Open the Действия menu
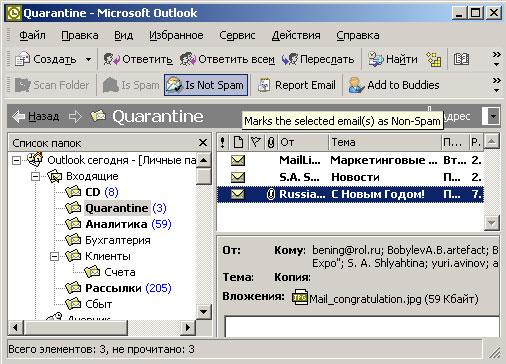The height and width of the screenshot is (364, 506). tap(296, 35)
